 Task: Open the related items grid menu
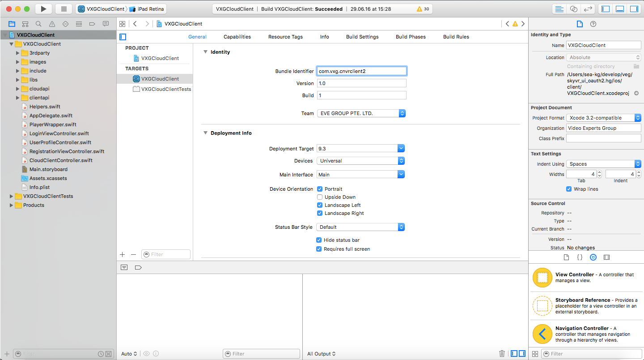point(122,24)
